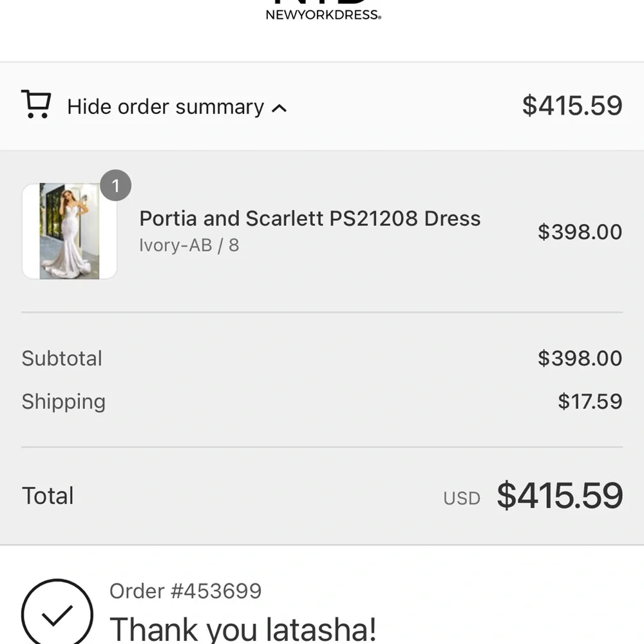Click the $398.00 dress item price
The image size is (644, 644).
[x=580, y=232]
